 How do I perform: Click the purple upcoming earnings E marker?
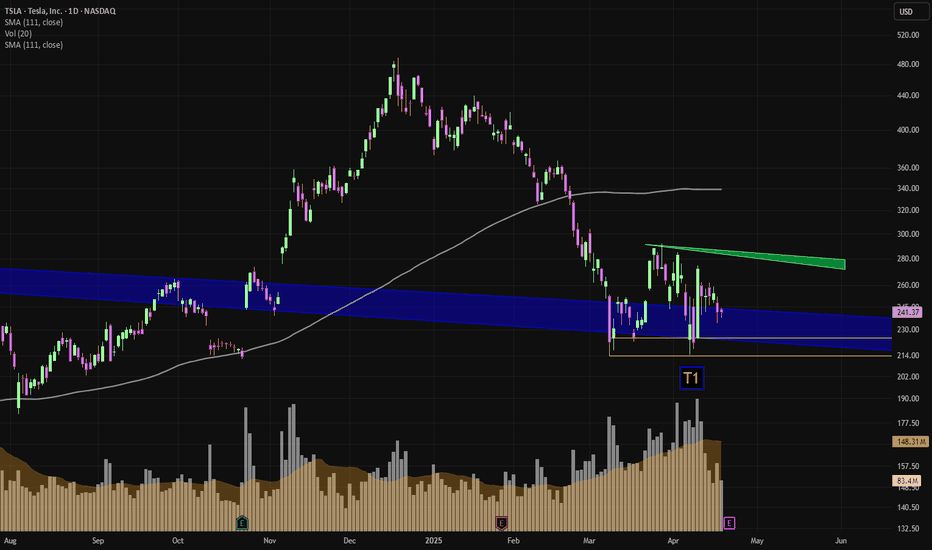click(729, 523)
